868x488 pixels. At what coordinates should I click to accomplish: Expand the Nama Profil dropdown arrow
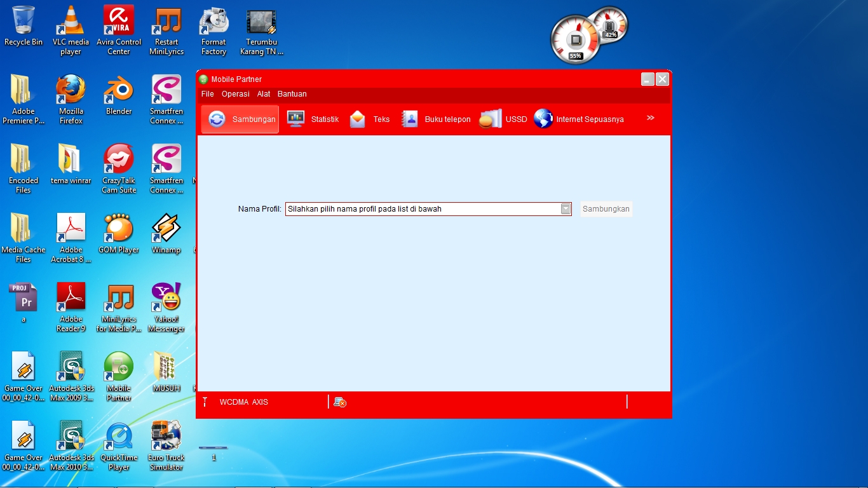click(566, 209)
